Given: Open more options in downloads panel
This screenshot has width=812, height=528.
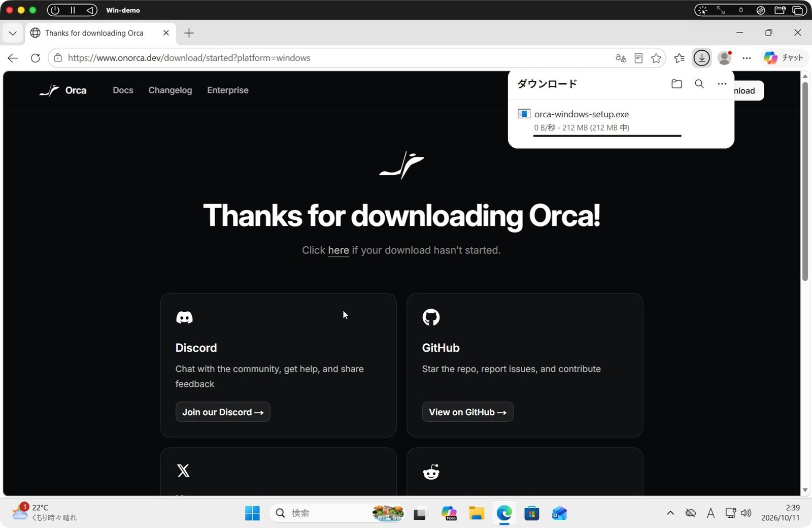Looking at the screenshot, I should (722, 84).
